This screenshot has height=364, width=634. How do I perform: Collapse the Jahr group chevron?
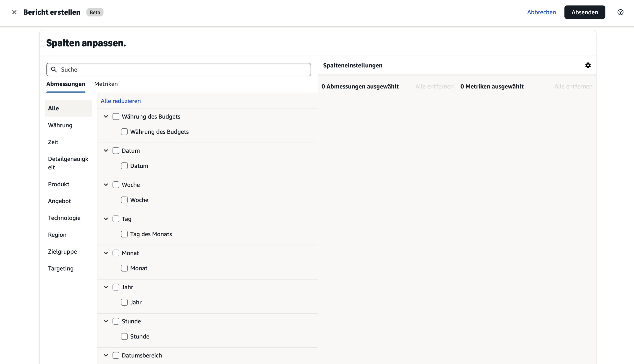[x=106, y=287]
